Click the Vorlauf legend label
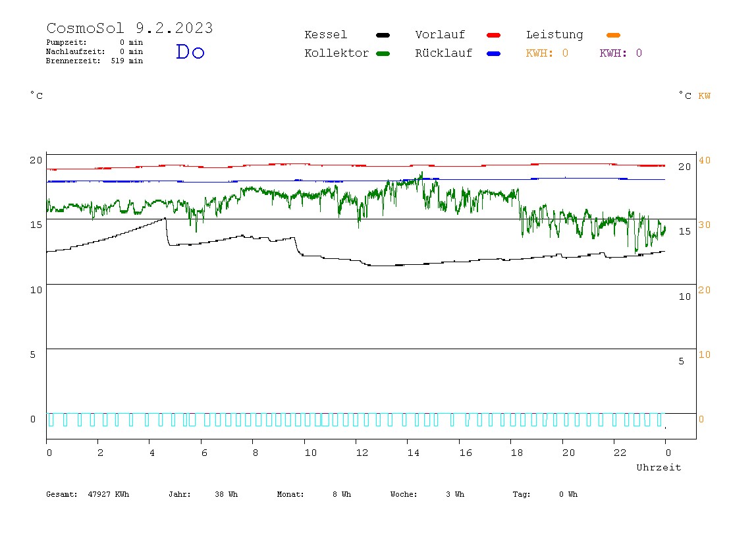Image resolution: width=756 pixels, height=535 pixels. click(x=440, y=35)
